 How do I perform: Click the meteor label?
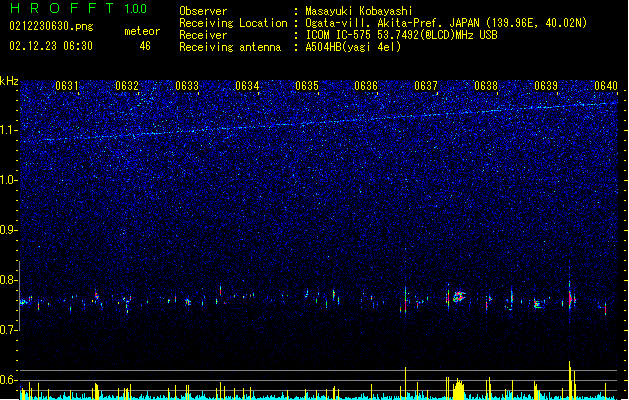142,31
